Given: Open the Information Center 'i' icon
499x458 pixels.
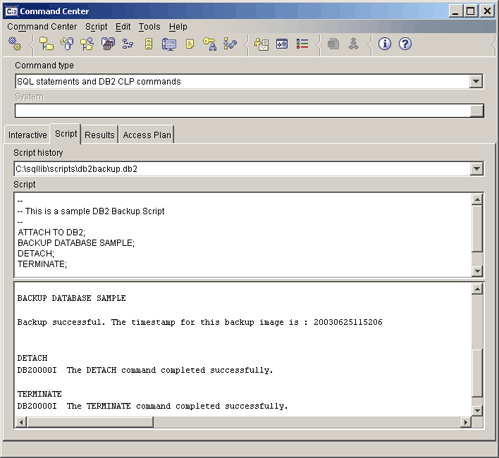Looking at the screenshot, I should [385, 44].
